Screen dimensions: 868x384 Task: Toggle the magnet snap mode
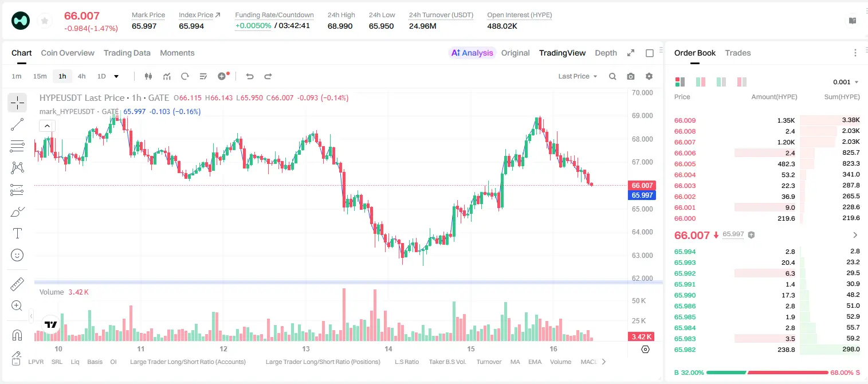[17, 335]
